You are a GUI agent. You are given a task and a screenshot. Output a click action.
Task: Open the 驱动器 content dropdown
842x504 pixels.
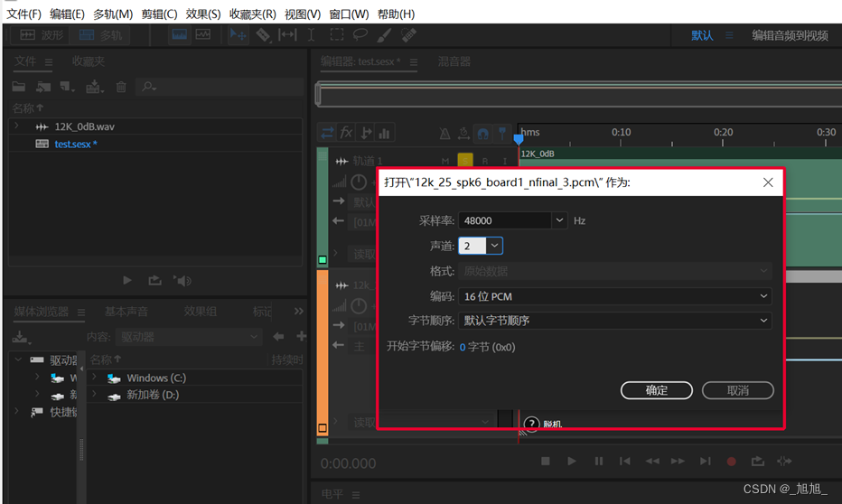coord(189,337)
